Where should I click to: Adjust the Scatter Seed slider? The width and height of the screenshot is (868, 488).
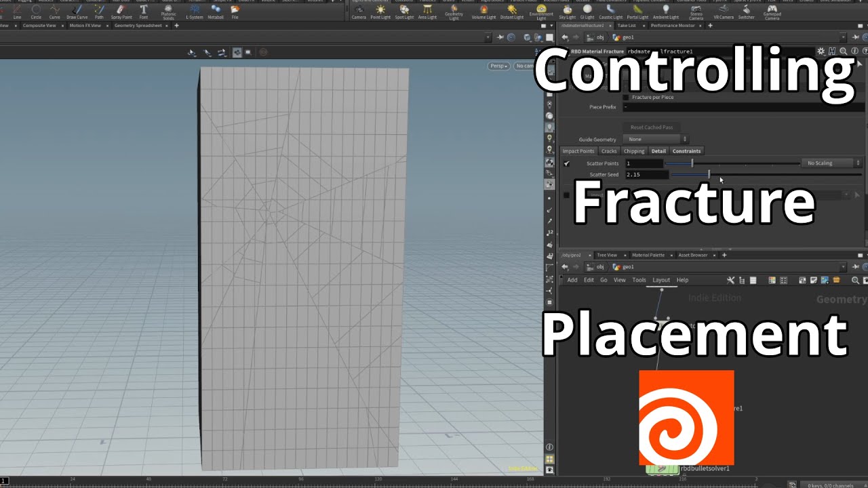point(766,174)
